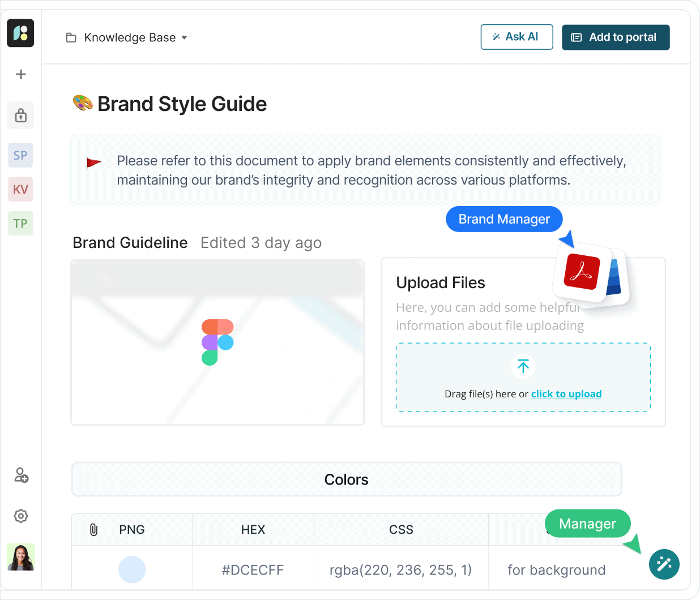The height and width of the screenshot is (600, 700).
Task: Select the #DCECFF light blue color swatch
Action: 132,569
